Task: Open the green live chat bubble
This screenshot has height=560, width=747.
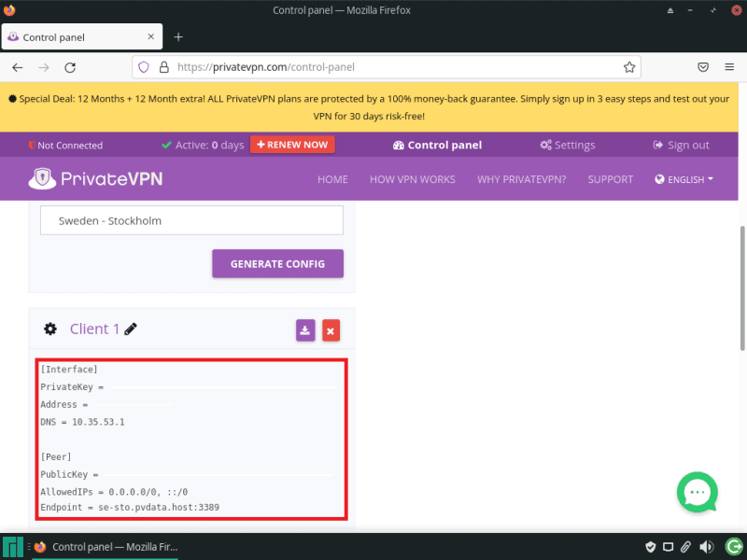Action: point(697,492)
